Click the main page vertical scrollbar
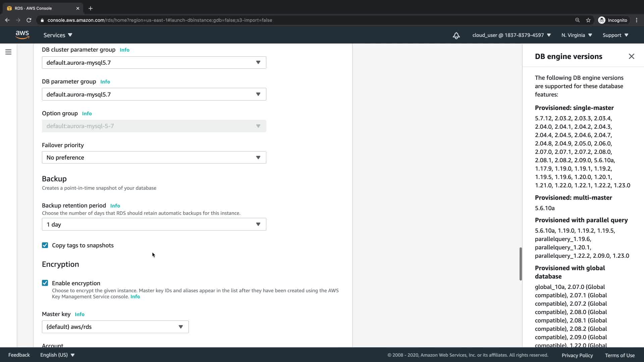This screenshot has width=644, height=362. 521,264
